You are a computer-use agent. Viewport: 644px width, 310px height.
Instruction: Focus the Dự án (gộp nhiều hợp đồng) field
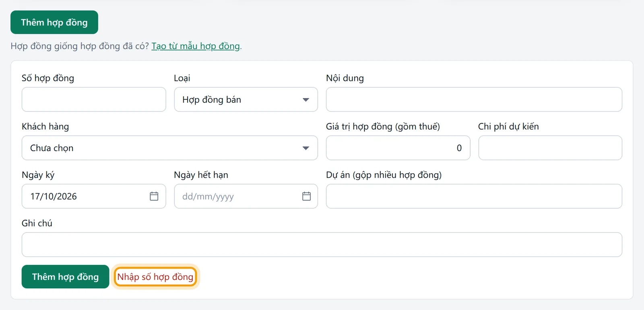click(474, 196)
